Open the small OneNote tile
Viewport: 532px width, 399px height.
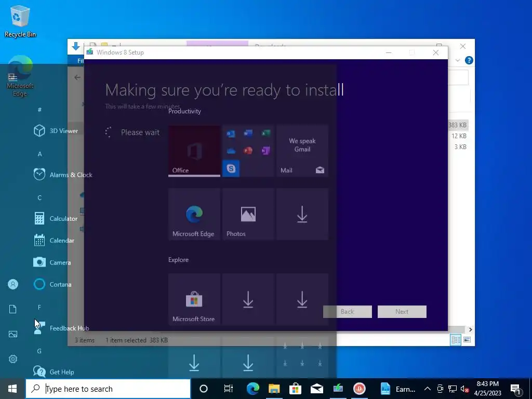coord(265,151)
